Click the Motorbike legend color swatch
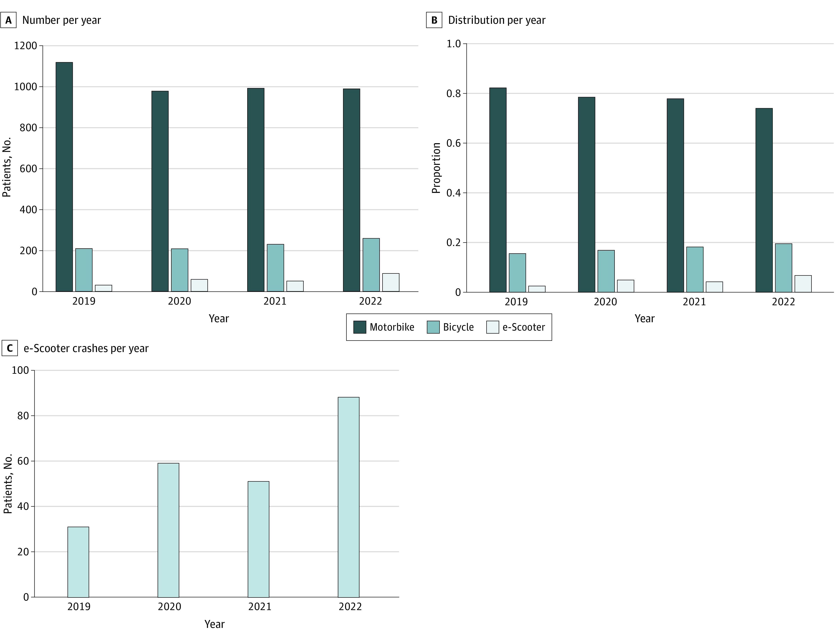836x644 pixels. click(359, 327)
